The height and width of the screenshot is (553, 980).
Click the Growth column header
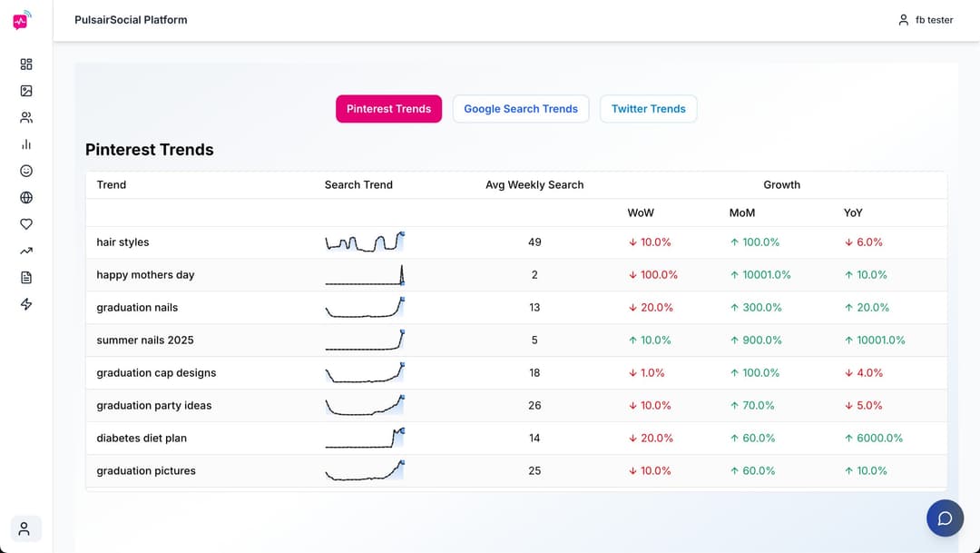[781, 184]
